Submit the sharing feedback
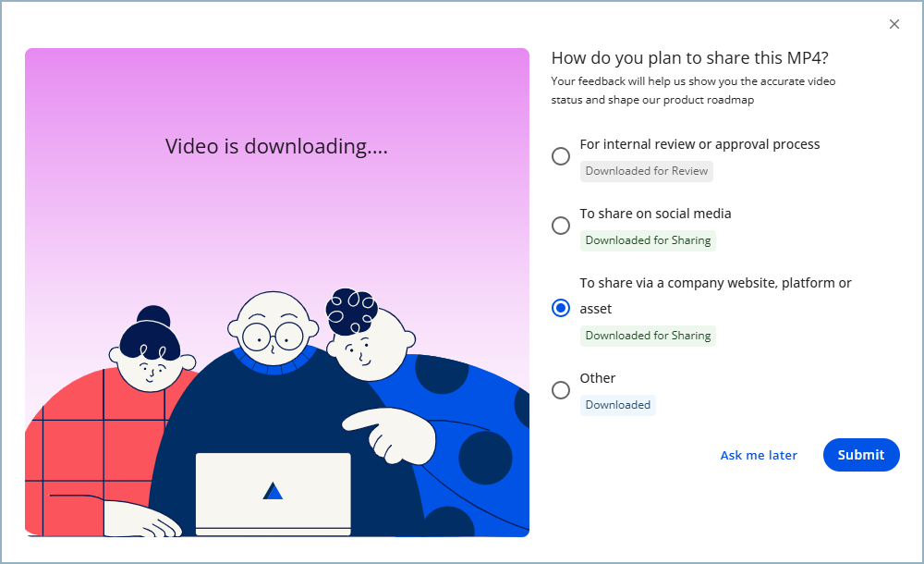 pyautogui.click(x=860, y=455)
